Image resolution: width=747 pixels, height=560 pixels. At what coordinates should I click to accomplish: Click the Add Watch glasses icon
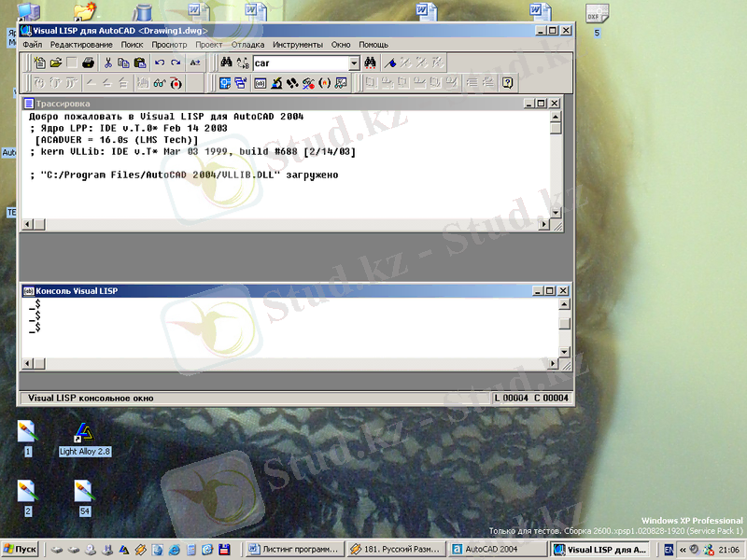(x=159, y=83)
